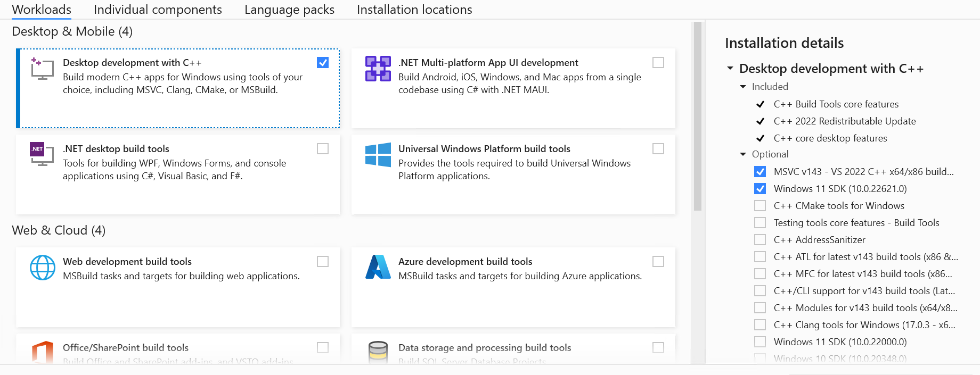Uncheck the Desktop development with C++ workload

click(x=323, y=63)
